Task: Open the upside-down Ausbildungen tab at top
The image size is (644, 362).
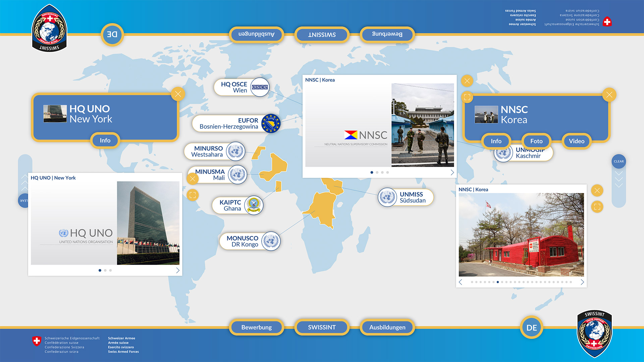Action: tap(257, 34)
